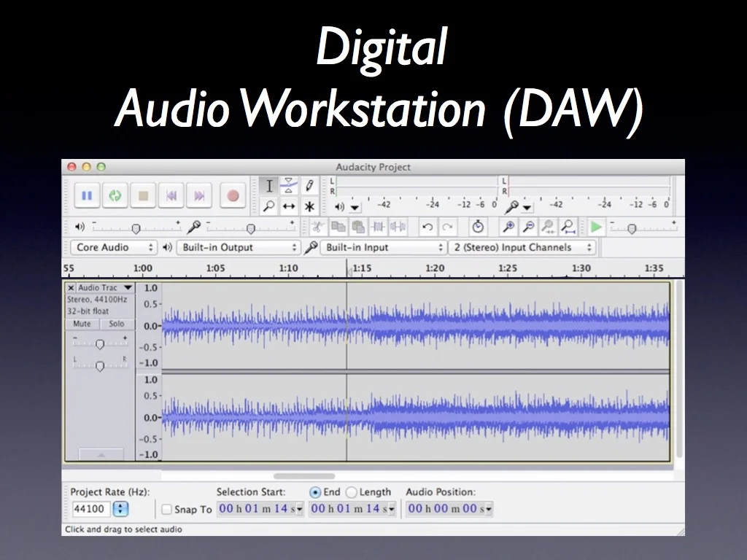Open the output meter speaker dropdown
747x560 pixels.
click(x=355, y=208)
